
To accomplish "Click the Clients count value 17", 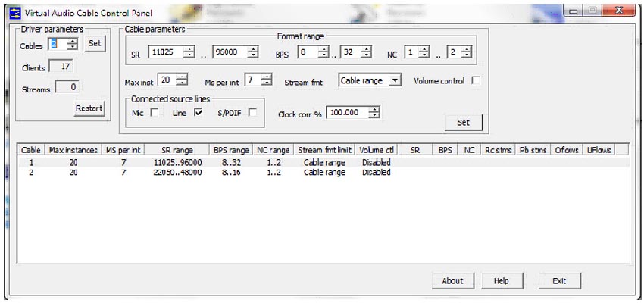I will click(x=62, y=66).
